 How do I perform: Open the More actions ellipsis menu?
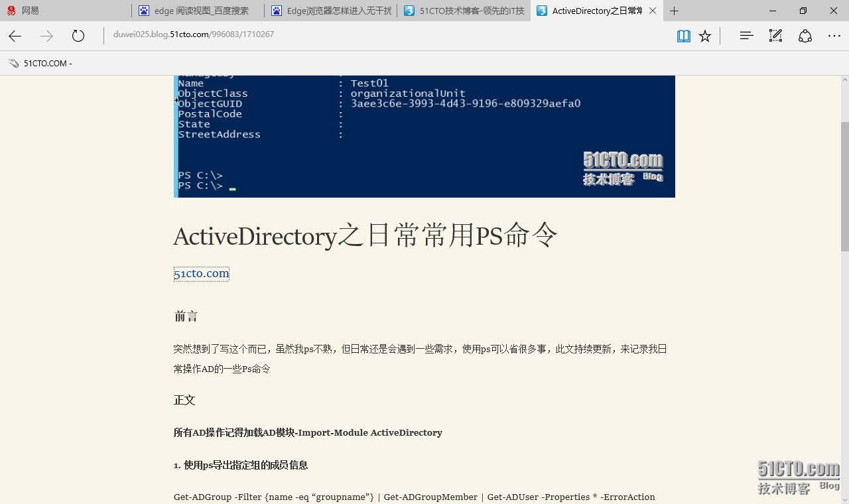(834, 36)
